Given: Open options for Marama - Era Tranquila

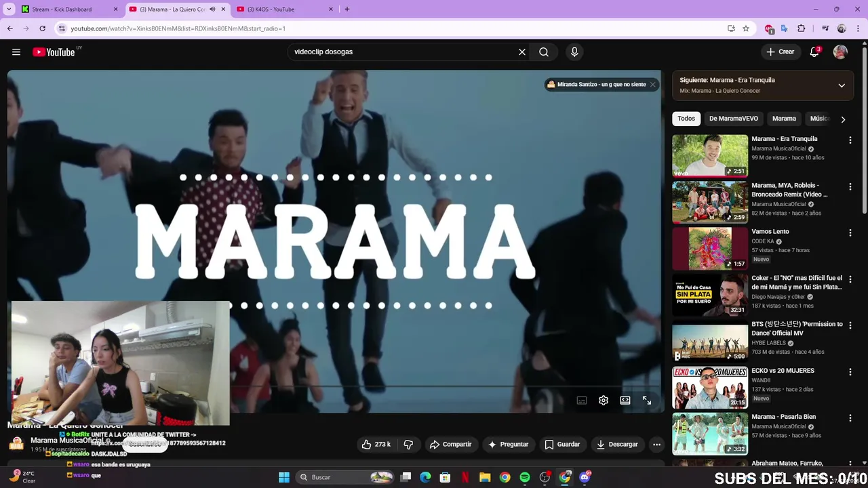Looking at the screenshot, I should tap(850, 140).
